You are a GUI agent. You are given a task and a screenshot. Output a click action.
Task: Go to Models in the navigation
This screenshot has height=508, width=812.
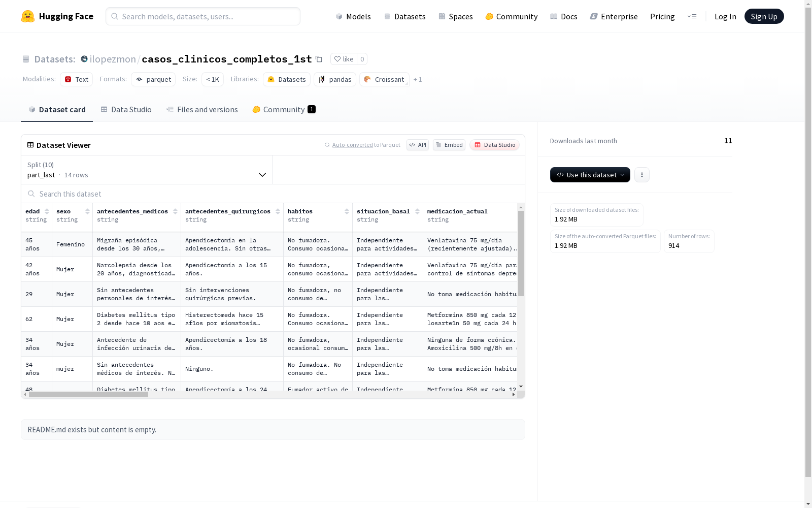(353, 16)
